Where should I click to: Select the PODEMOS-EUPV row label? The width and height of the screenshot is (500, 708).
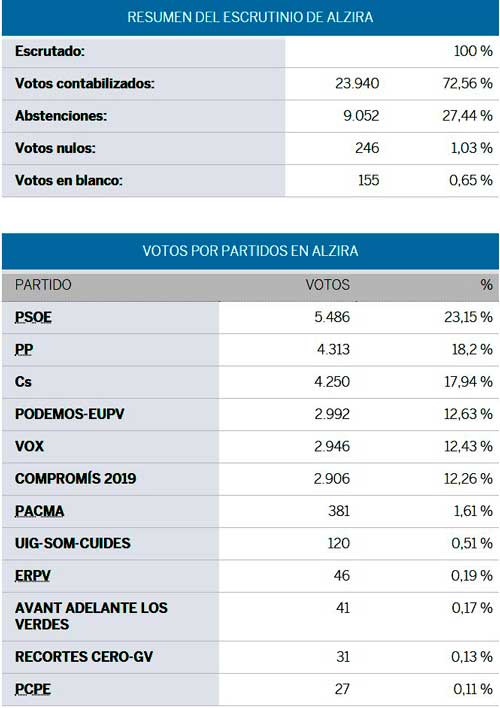coord(70,414)
